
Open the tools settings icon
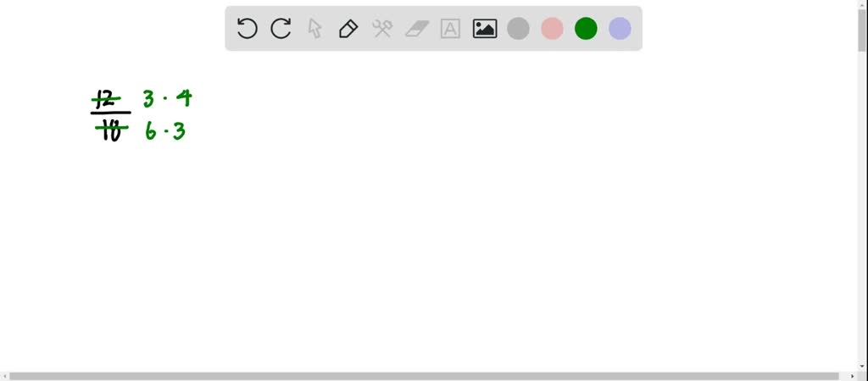(x=382, y=28)
